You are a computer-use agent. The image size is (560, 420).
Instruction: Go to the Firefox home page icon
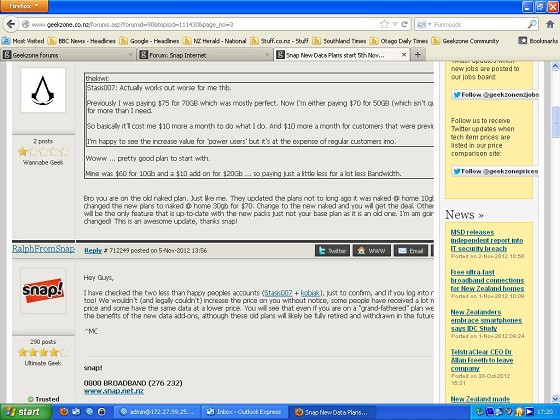[550, 24]
